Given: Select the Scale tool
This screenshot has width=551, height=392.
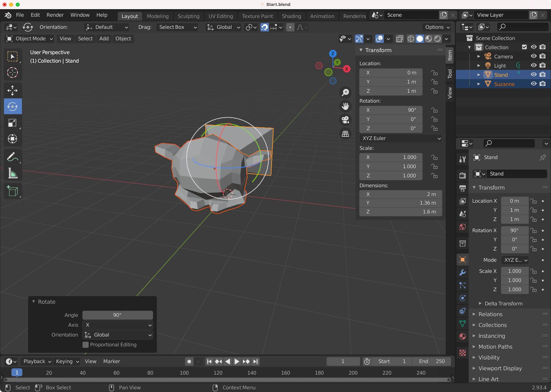Looking at the screenshot, I should coord(12,123).
